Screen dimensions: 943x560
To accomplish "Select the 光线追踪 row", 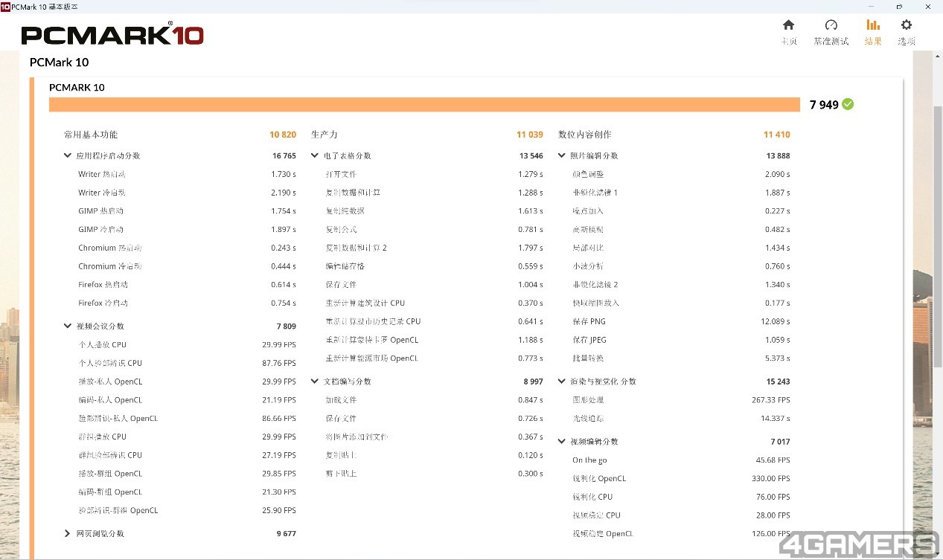I will point(681,419).
